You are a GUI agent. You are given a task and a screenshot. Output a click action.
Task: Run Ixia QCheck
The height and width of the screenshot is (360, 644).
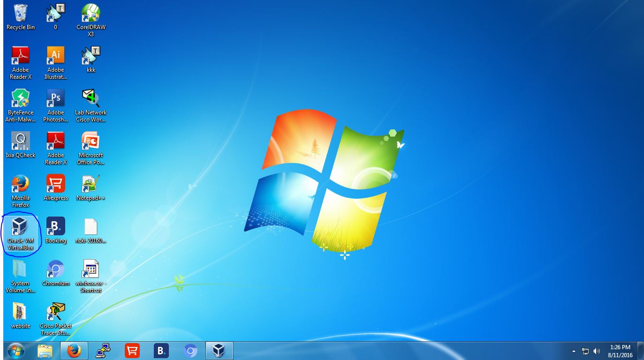[20, 142]
